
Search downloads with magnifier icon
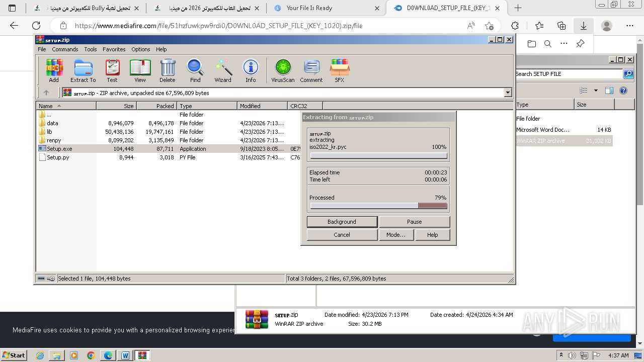coord(548,44)
